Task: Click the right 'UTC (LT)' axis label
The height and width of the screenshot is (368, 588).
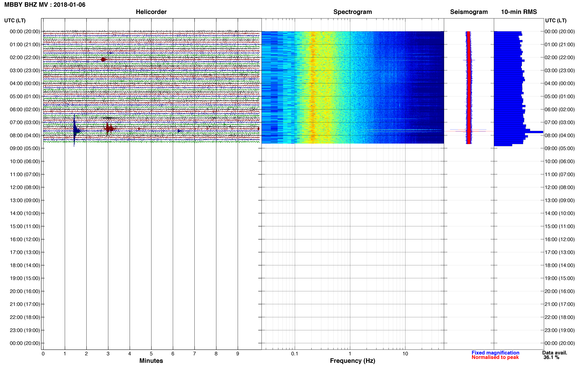Action: [556, 20]
